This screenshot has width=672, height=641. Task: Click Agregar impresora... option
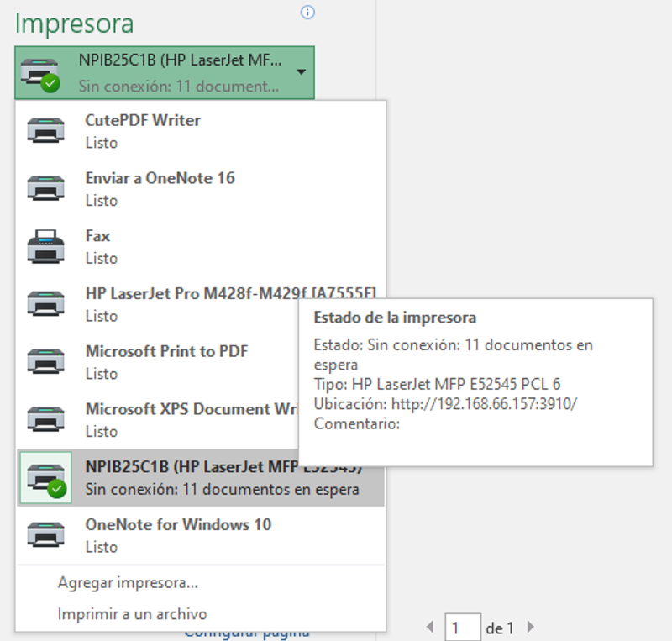(128, 583)
